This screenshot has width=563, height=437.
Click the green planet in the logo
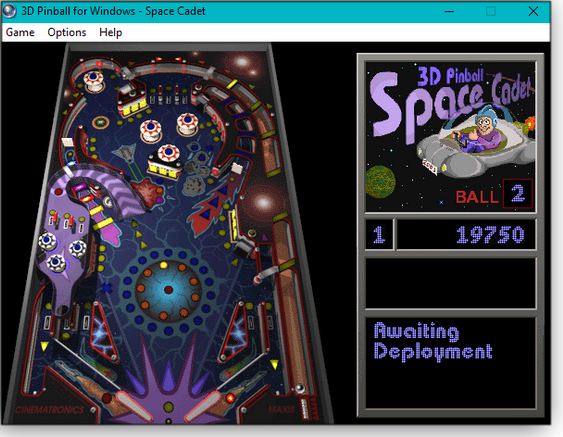coord(380,181)
